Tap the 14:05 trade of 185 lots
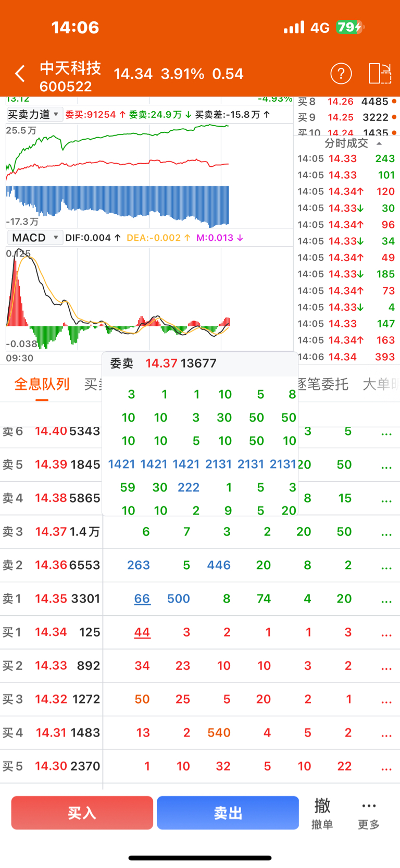400x868 pixels. (346, 274)
